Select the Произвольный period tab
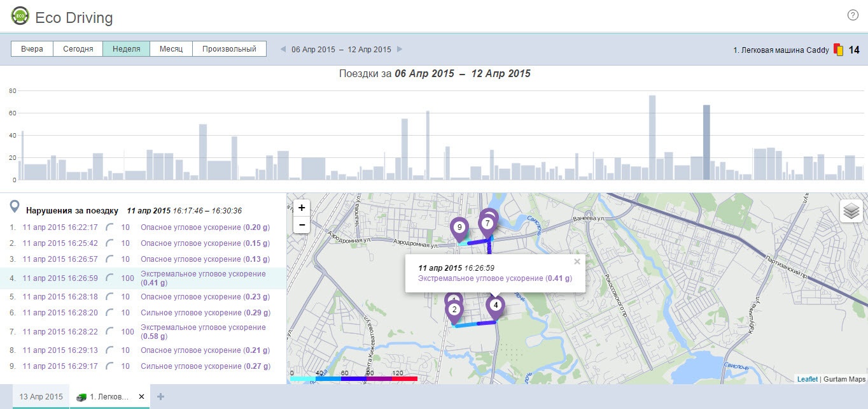 click(x=229, y=49)
